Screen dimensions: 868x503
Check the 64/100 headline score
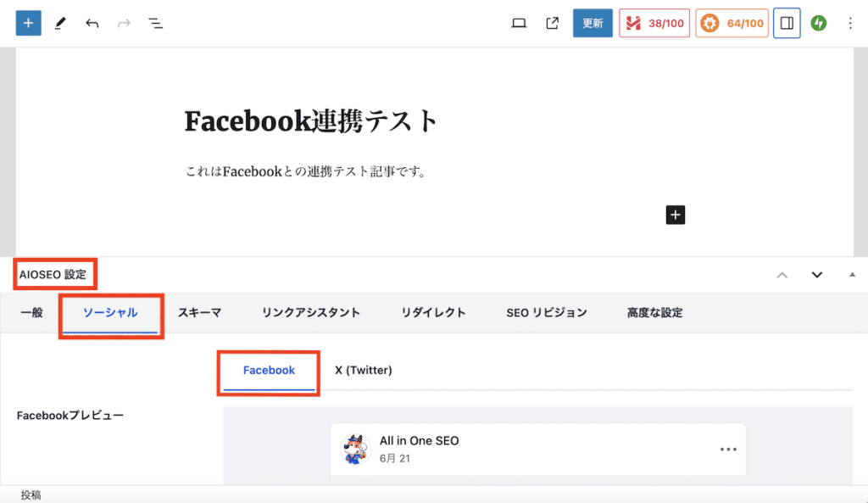tap(732, 23)
